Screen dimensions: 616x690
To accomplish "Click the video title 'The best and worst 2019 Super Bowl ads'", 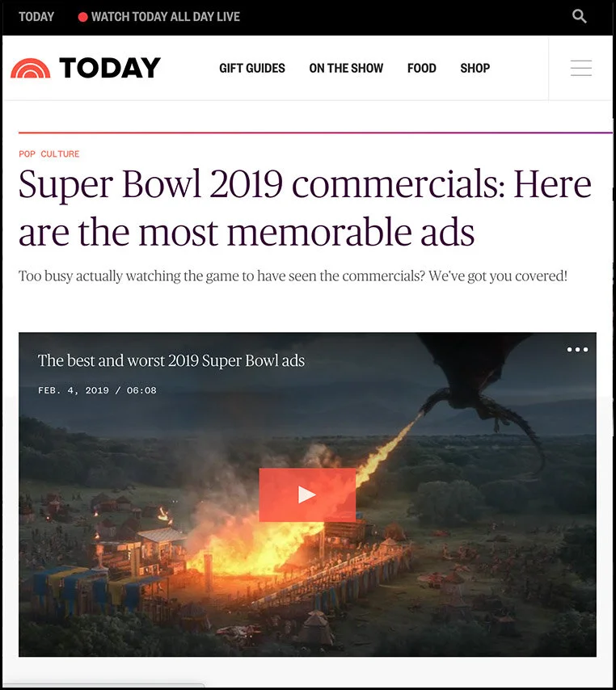I will pyautogui.click(x=171, y=361).
